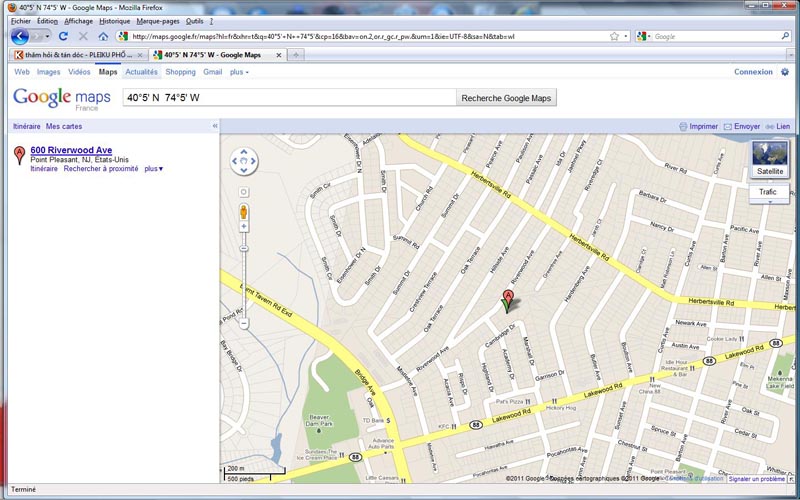
Task: Toggle the Trafic layer
Action: click(768, 192)
